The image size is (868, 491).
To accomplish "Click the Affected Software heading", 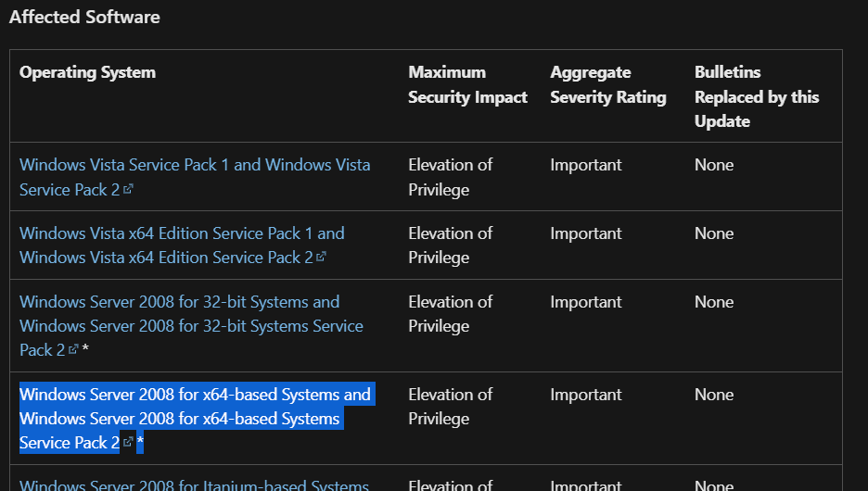I will pos(84,18).
